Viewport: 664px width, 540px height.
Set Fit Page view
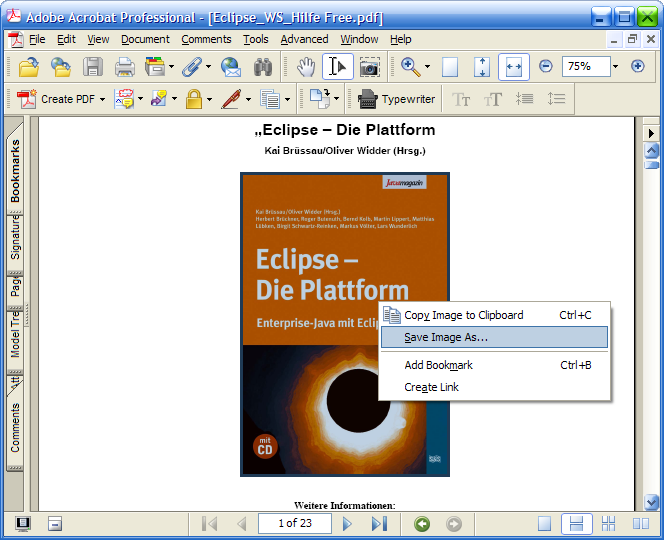[x=482, y=67]
